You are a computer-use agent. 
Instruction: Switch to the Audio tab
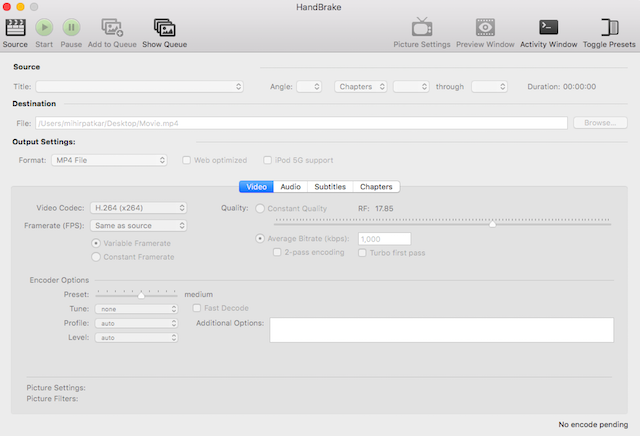point(291,187)
